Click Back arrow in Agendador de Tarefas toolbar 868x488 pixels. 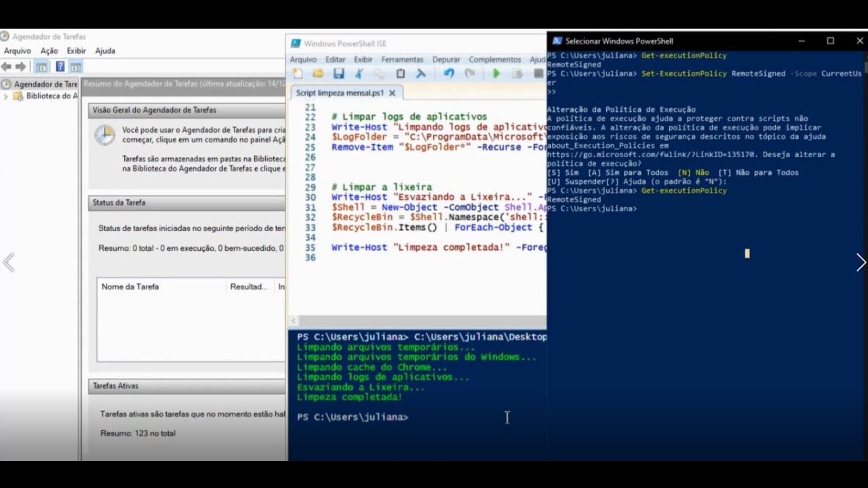tap(6, 66)
